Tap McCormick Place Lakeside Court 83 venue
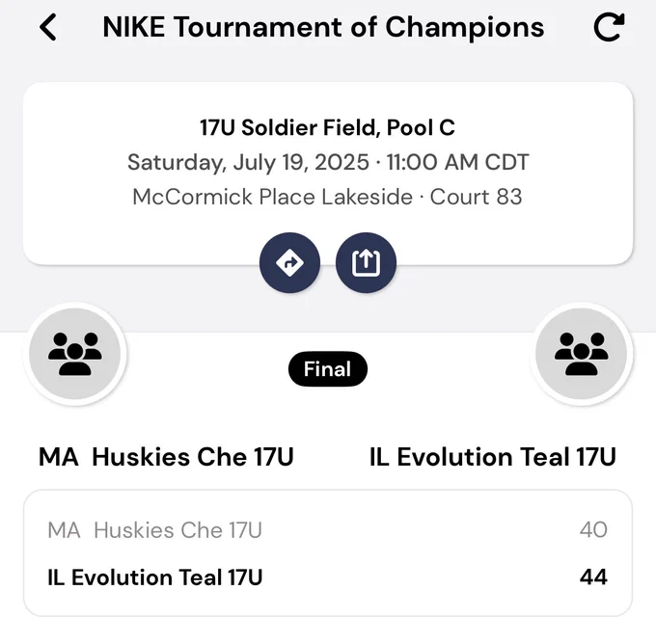The height and width of the screenshot is (644, 656). 327,197
